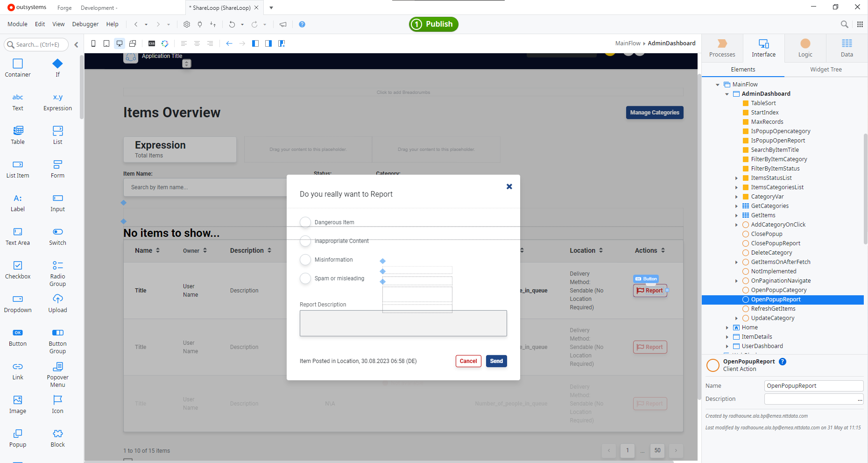Click the Report Description text area
Screen dimensions: 868x463
(403, 323)
